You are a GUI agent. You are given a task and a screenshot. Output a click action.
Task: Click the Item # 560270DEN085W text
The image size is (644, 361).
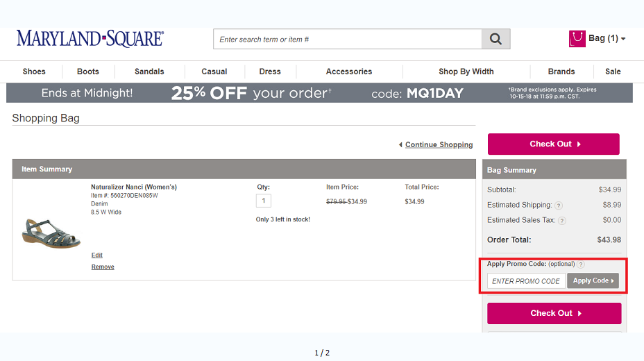(x=124, y=196)
